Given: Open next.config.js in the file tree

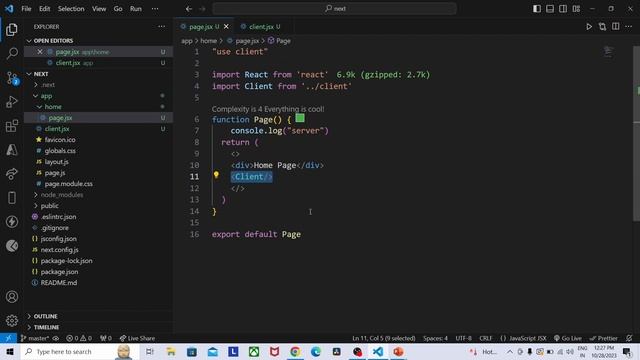Looking at the screenshot, I should pyautogui.click(x=60, y=250).
